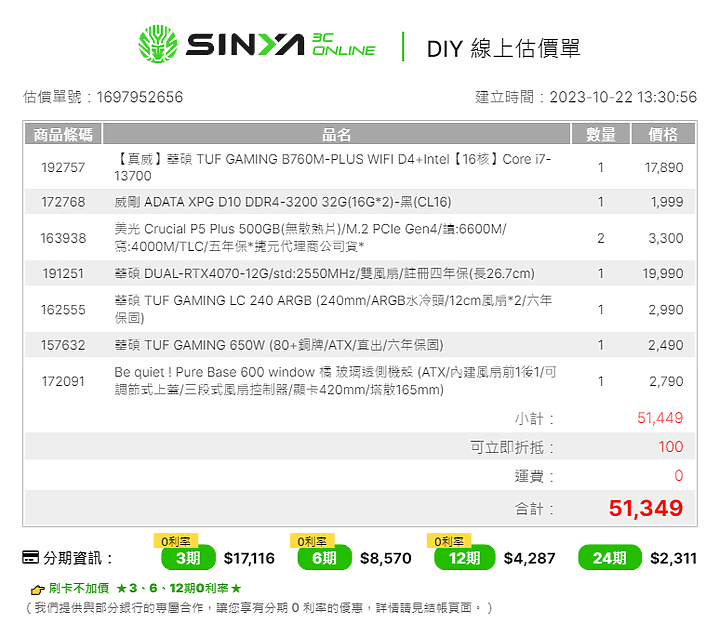The image size is (720, 637).
Task: Click the 3期 payment amount $17,116
Action: click(249, 558)
